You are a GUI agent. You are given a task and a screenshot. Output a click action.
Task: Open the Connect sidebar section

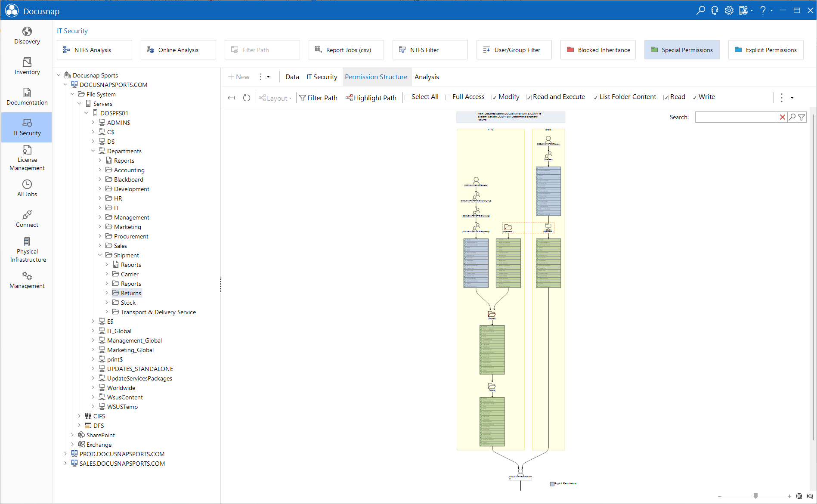[27, 219]
